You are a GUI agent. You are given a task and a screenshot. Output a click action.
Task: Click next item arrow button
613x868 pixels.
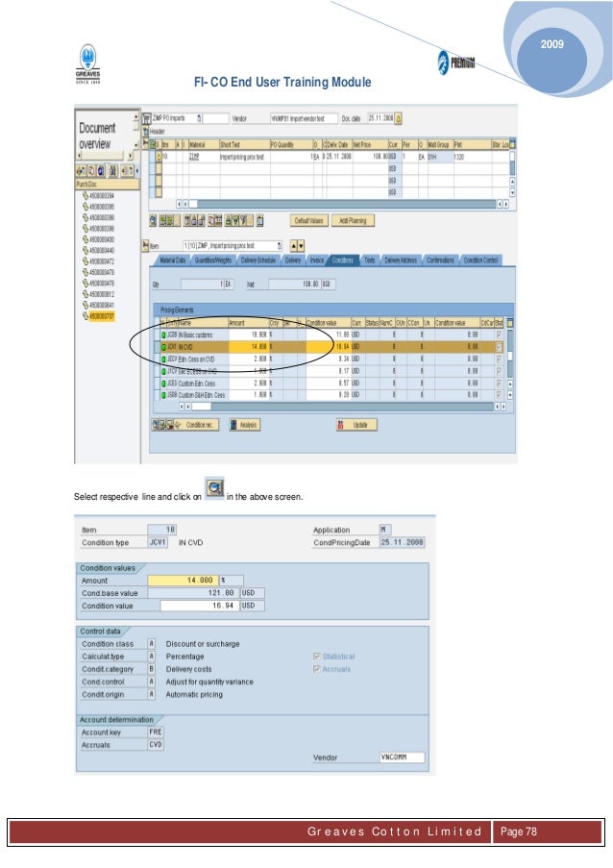[301, 246]
